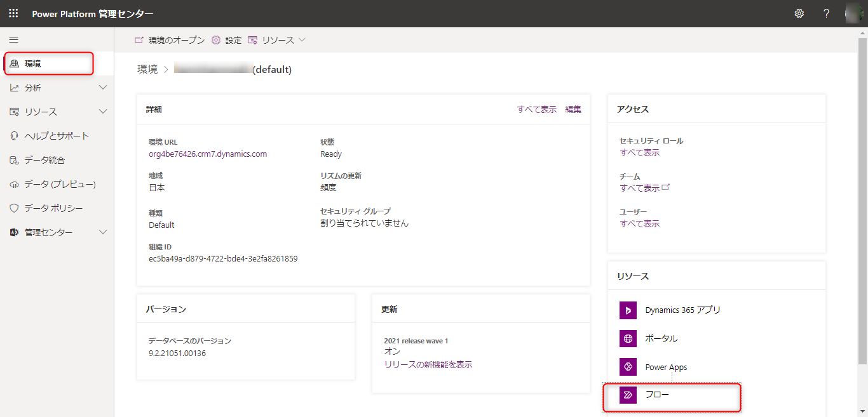Open the user account avatar
Screen dimensions: 868x417
(x=854, y=13)
